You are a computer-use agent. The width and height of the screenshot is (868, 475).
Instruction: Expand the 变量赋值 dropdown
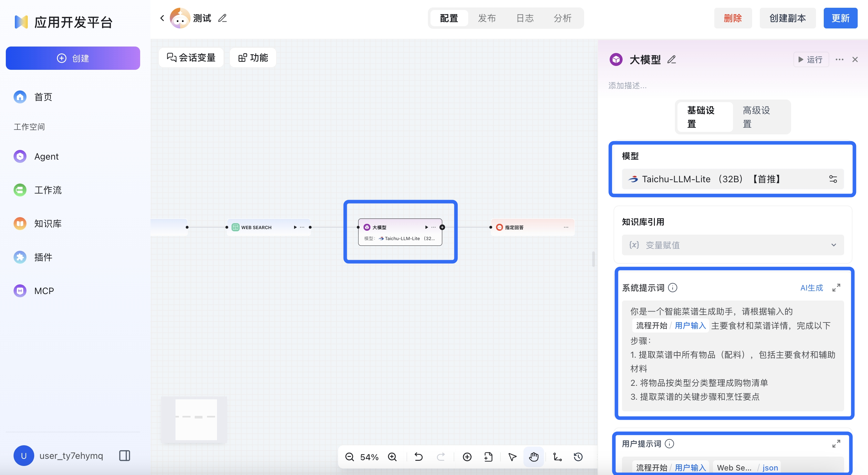pos(834,245)
